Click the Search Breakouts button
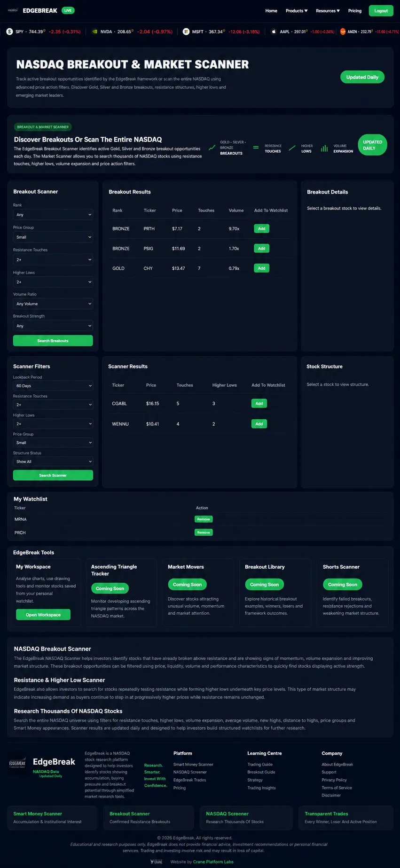This screenshot has width=400, height=868. pos(53,341)
